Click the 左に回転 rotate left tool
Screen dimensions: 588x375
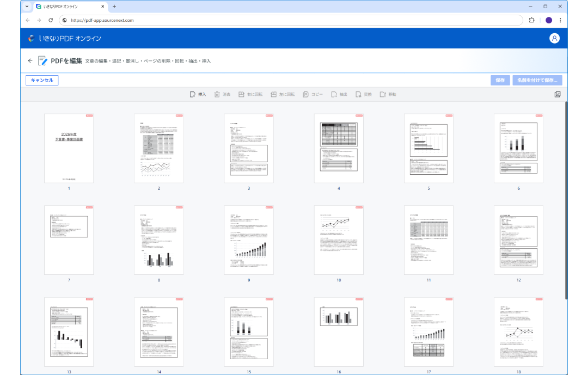(283, 95)
